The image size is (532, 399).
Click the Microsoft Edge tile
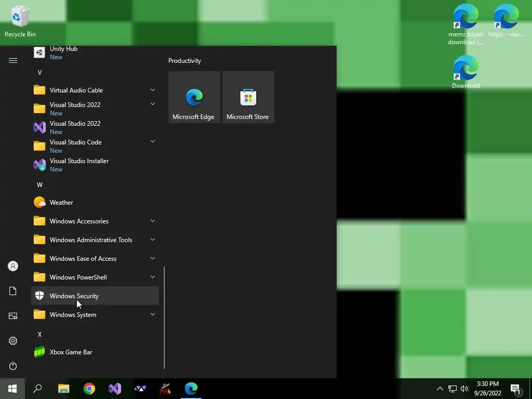point(194,97)
